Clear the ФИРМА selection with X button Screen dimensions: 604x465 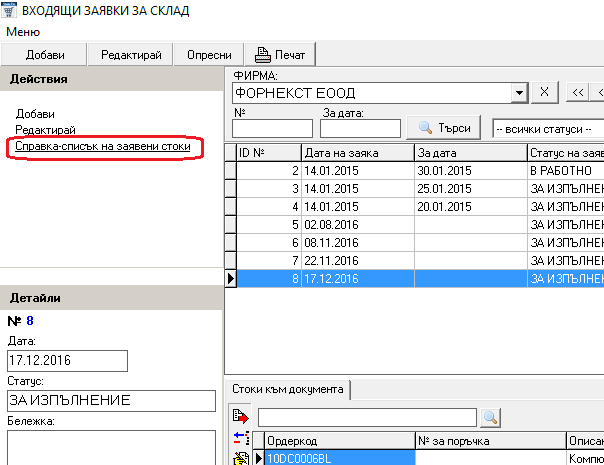(x=544, y=92)
